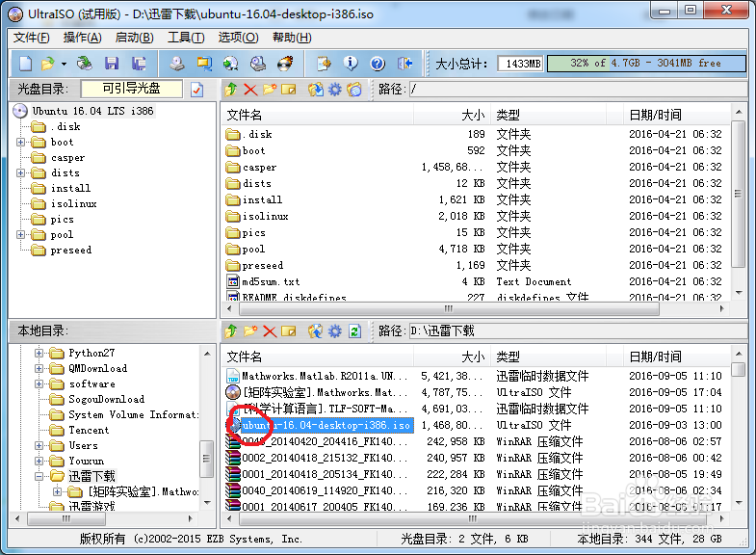Image resolution: width=756 pixels, height=555 pixels.
Task: Open the 启动(B) menu
Action: (135, 38)
